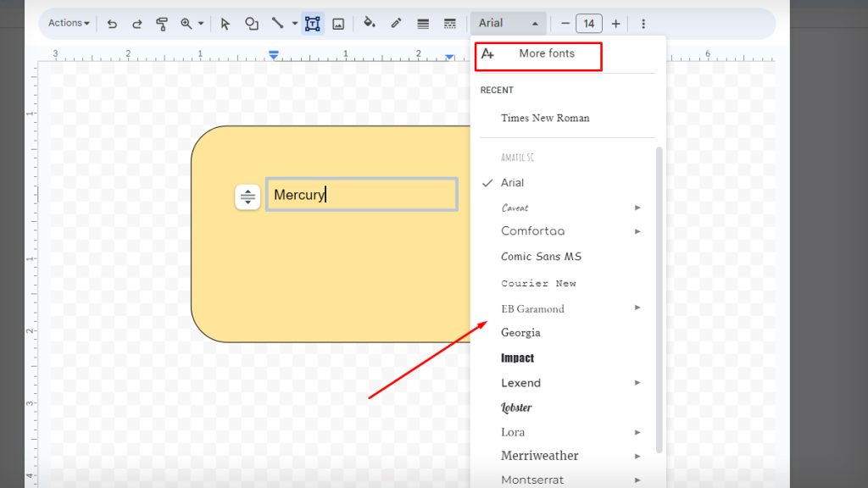
Task: Increase font size with the plus button
Action: [x=615, y=23]
